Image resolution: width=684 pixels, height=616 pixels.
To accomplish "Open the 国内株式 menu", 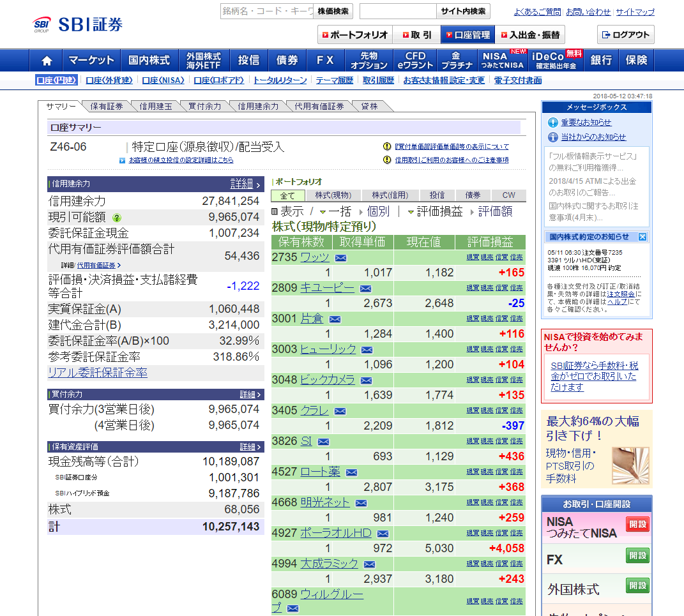I will (149, 60).
